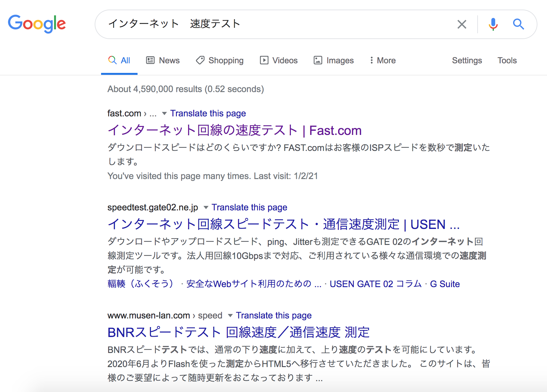Image resolution: width=547 pixels, height=392 pixels.
Task: Open the Videos results tab
Action: click(279, 60)
